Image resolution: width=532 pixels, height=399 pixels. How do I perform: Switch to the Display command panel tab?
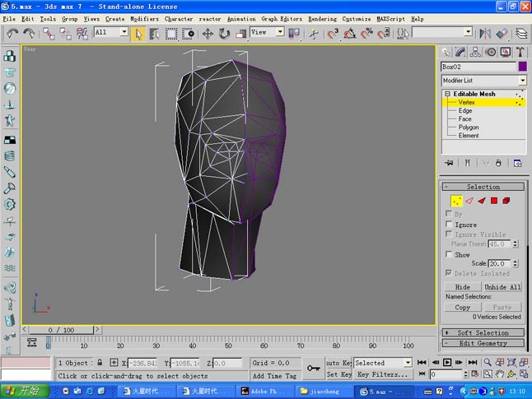(505, 52)
